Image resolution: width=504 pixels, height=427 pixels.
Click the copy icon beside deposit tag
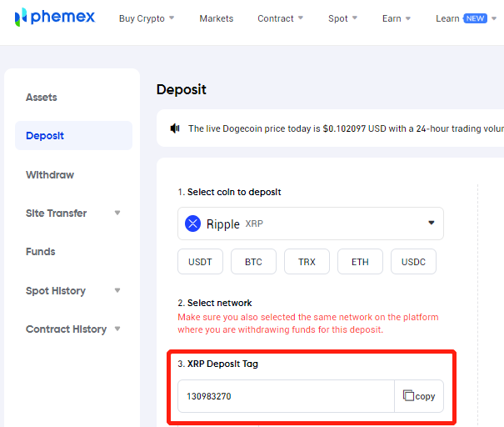[x=408, y=395]
